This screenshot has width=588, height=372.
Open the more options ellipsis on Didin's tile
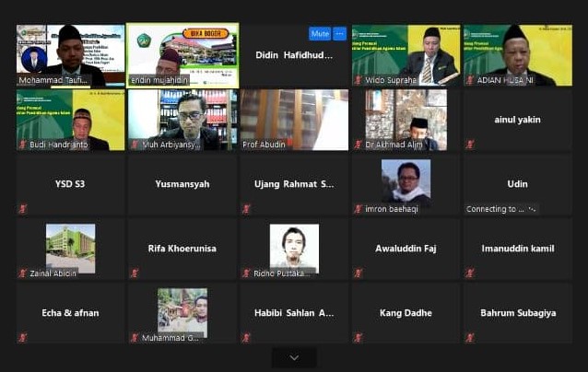[339, 34]
